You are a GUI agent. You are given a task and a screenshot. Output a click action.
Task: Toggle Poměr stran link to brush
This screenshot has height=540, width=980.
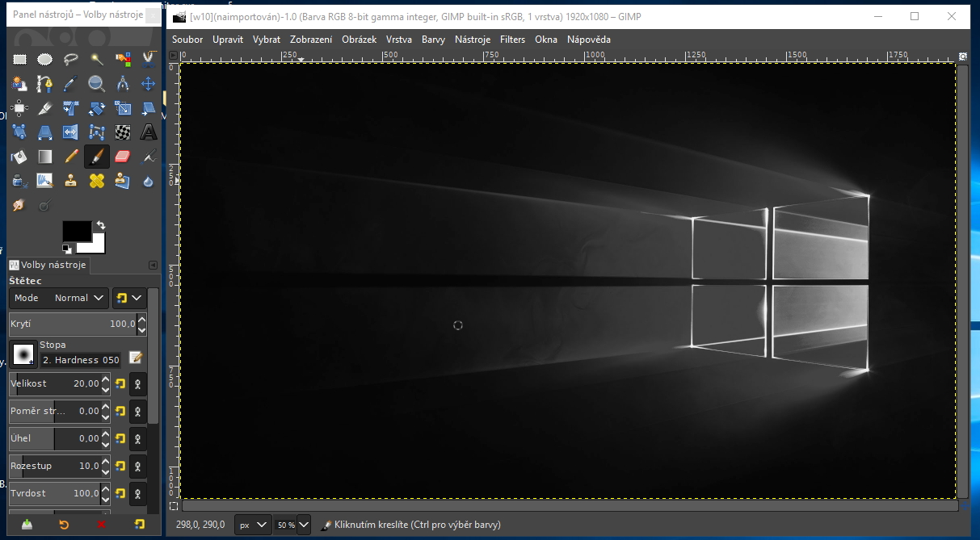pos(138,411)
